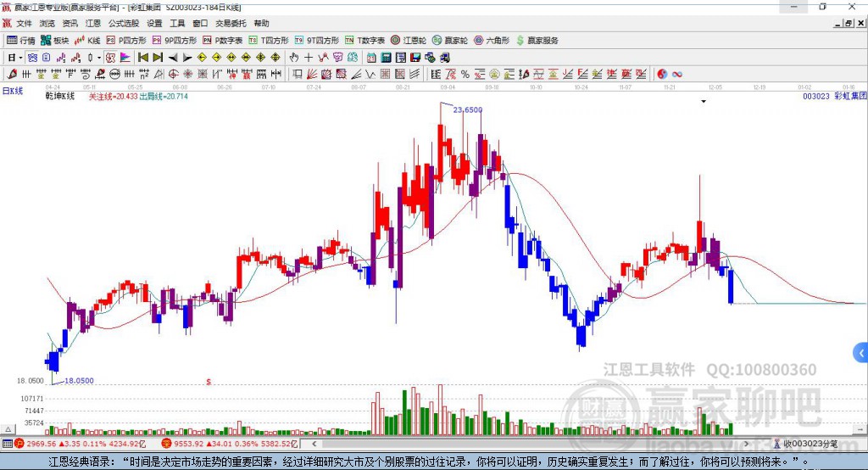
Task: Click the 关注线=20.433 value
Action: pos(113,96)
